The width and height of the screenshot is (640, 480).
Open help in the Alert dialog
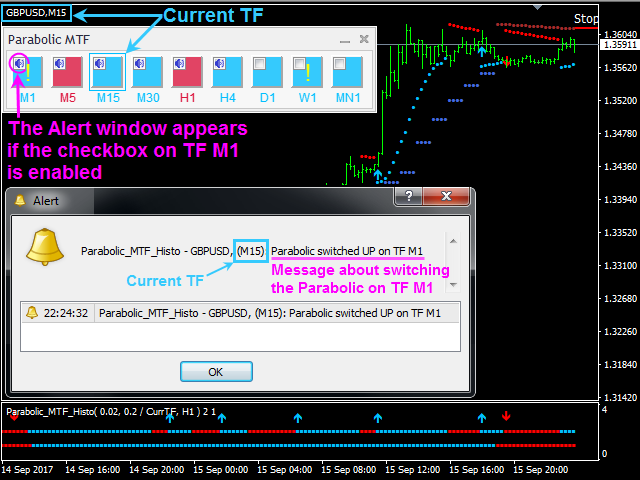(x=409, y=196)
